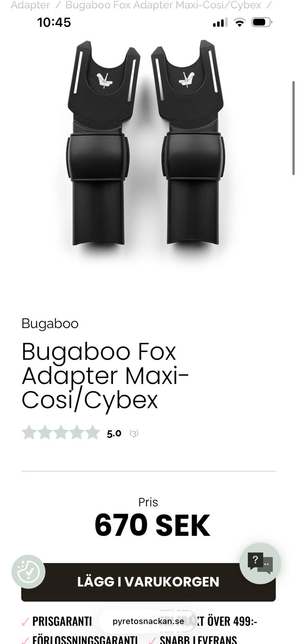Tap the battery icon in status bar
Screen dimensions: 297x644
click(x=262, y=23)
